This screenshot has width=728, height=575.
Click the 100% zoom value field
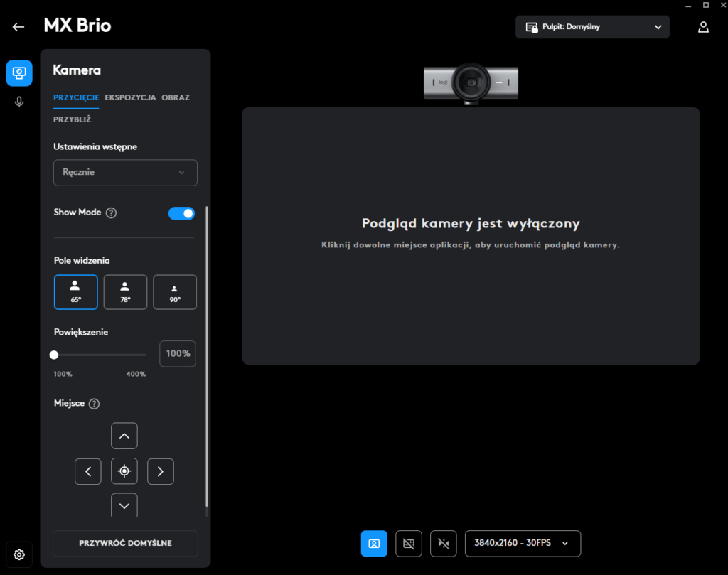click(x=178, y=354)
